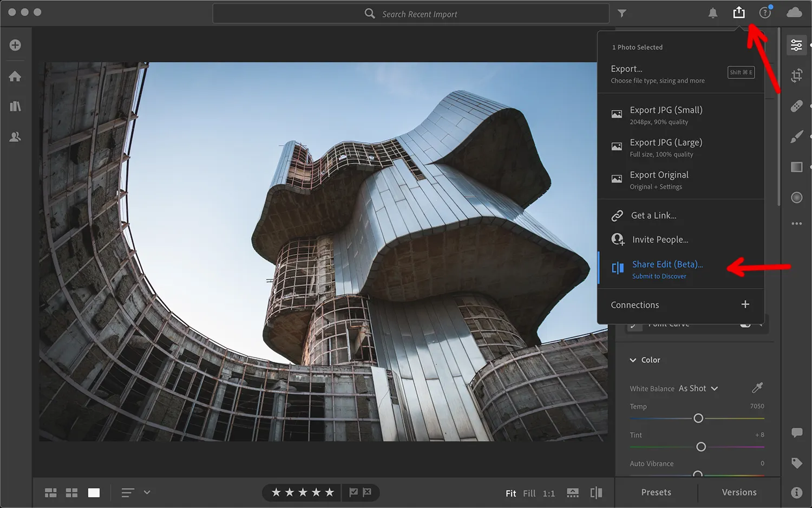Open the Keywords tag icon

tap(796, 463)
